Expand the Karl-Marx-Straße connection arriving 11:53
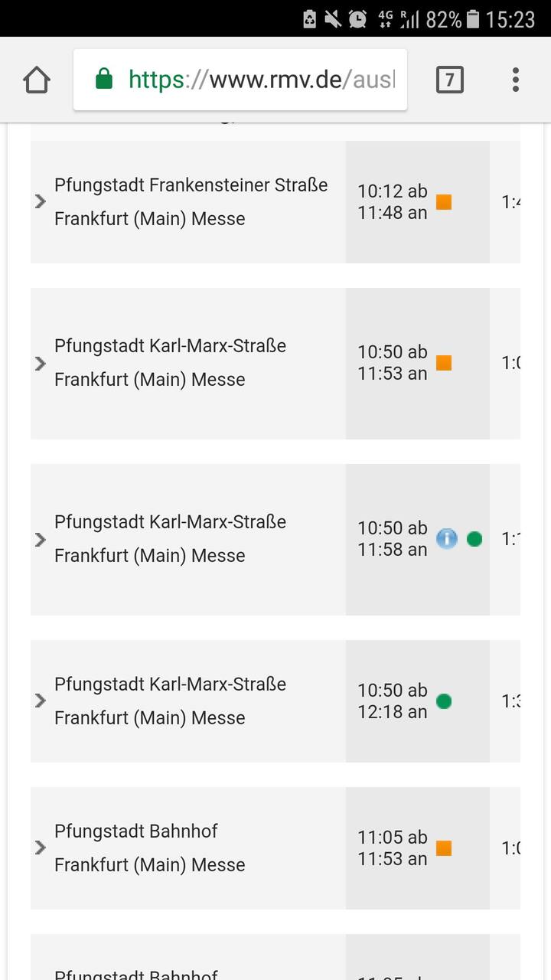Screen dimensions: 551x980 pos(41,364)
